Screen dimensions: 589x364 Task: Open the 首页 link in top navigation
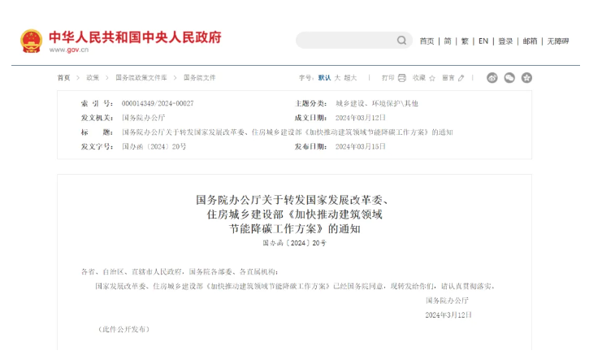(427, 41)
